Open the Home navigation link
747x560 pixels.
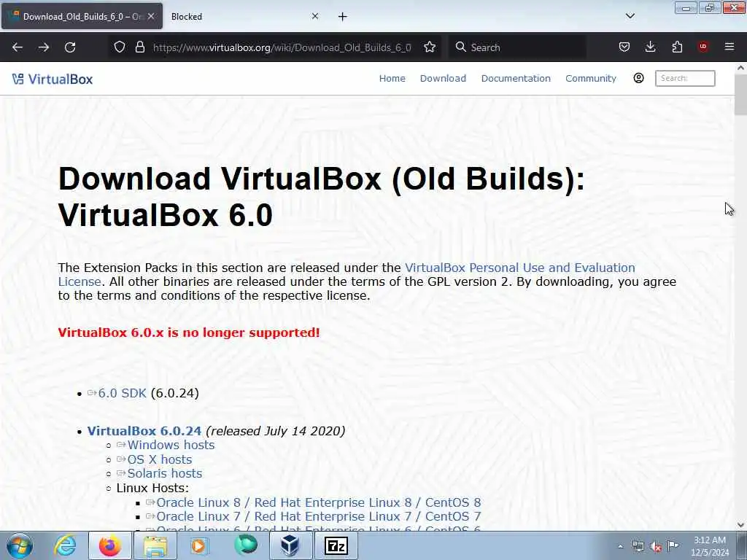tap(392, 79)
